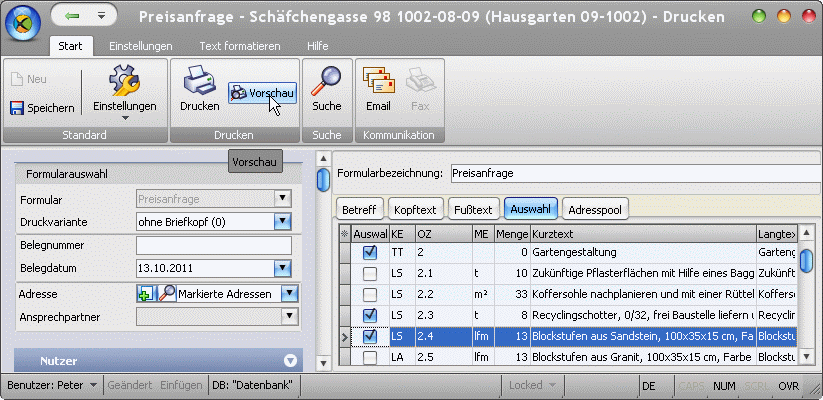This screenshot has width=823, height=400.
Task: Open the Kopftext tab
Action: click(x=415, y=209)
